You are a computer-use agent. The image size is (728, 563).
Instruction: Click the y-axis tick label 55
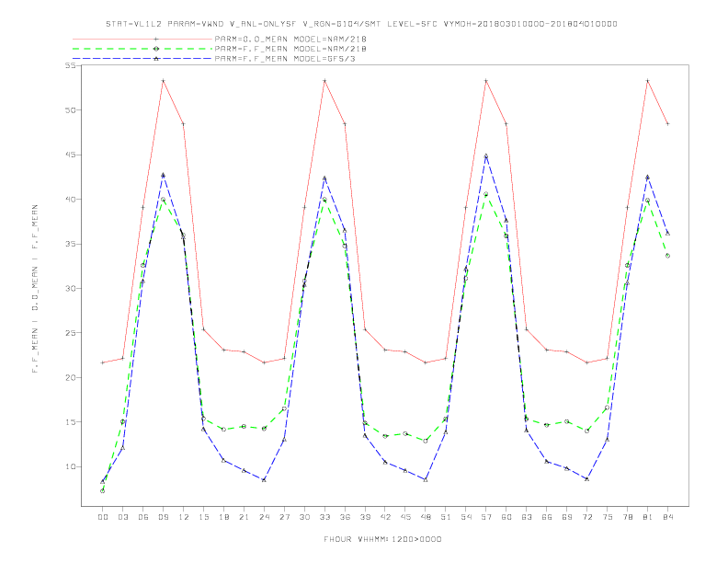click(70, 65)
